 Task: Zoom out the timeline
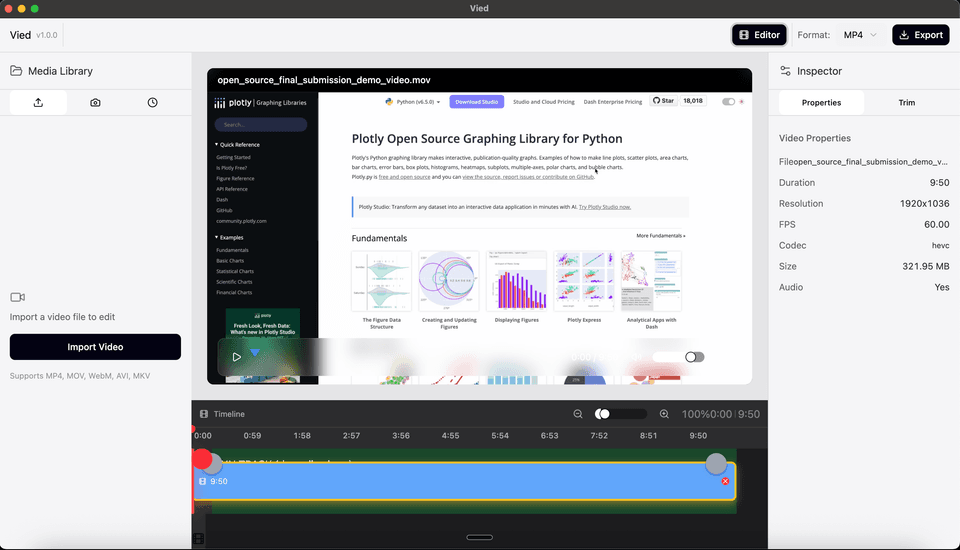point(578,414)
